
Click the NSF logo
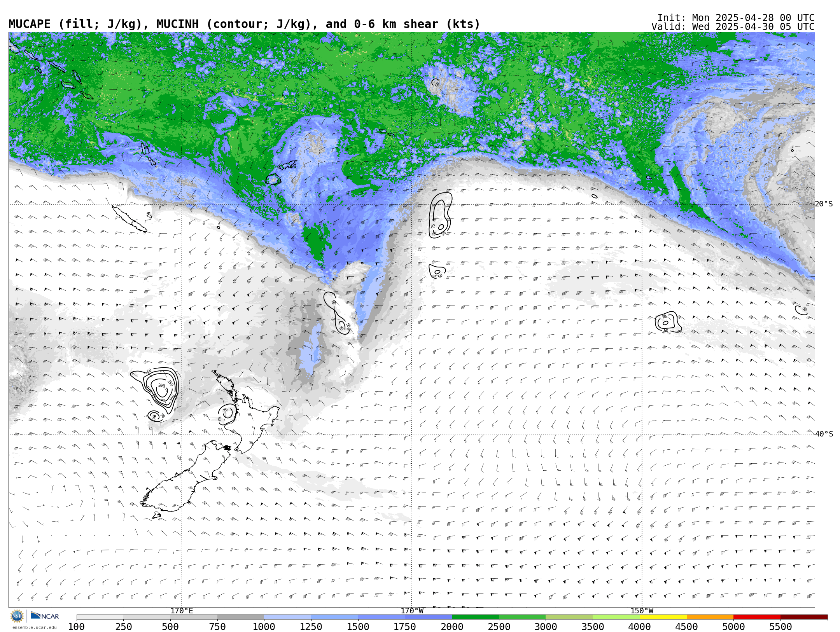pos(17,616)
